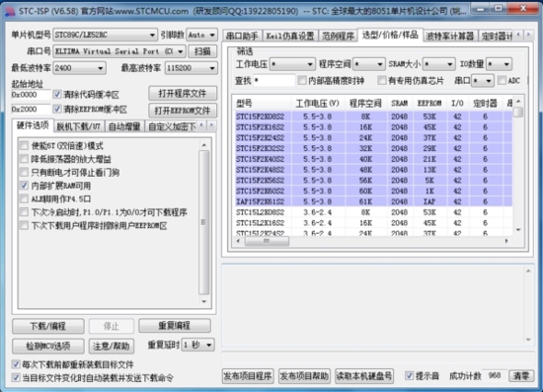
Task: Enable ALE脚用作P4.5口 checkbox
Action: click(x=24, y=198)
